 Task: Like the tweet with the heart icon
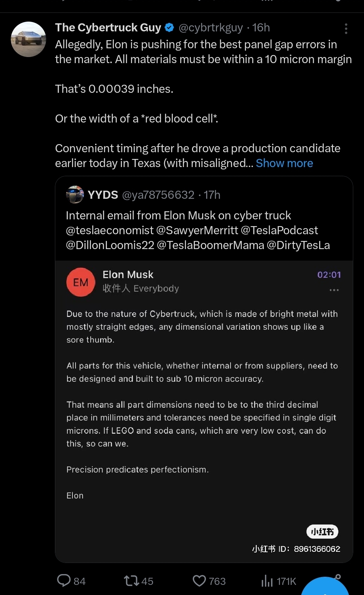point(199,581)
